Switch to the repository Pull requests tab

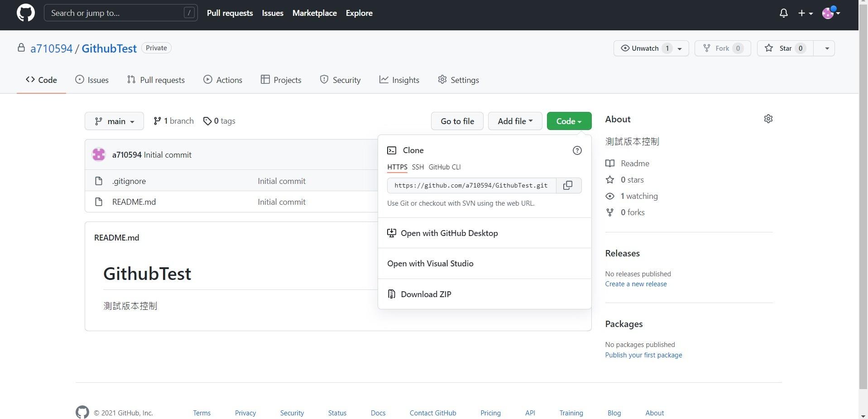(156, 80)
